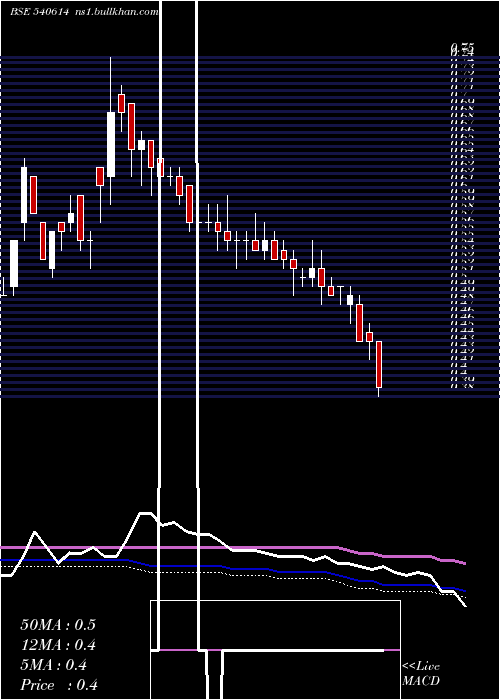Image resolution: width=500 pixels, height=700 pixels.
Task: Click the last red candlestick on the chart
Action: (379, 364)
